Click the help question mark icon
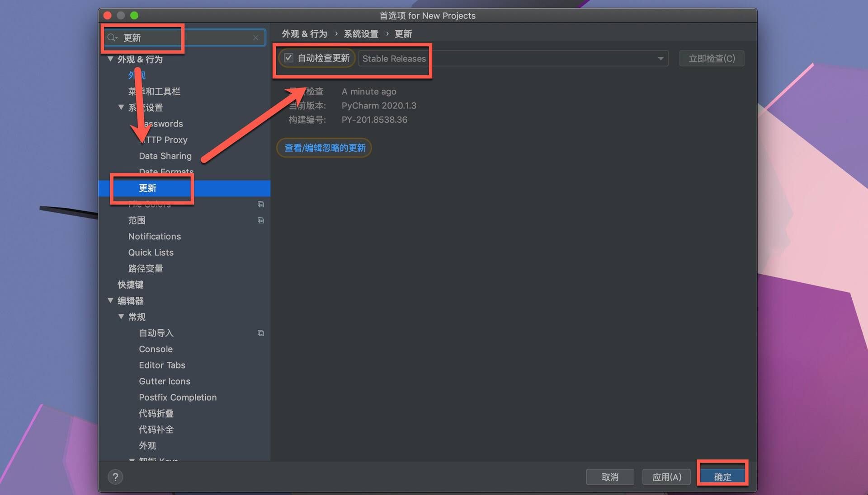 click(115, 476)
